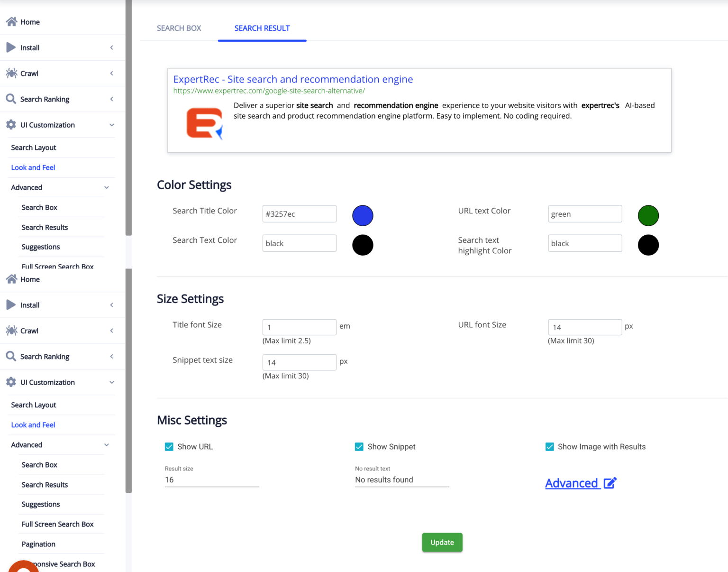Toggle Show Image with Results
The width and height of the screenshot is (728, 572).
(x=550, y=446)
